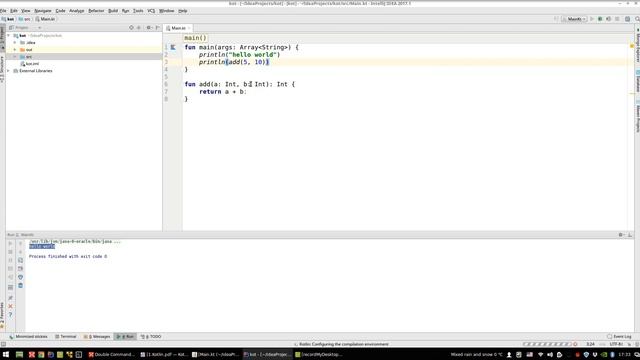This screenshot has height=360, width=640.
Task: Toggle the Maven Projects side tool window
Action: 637,116
